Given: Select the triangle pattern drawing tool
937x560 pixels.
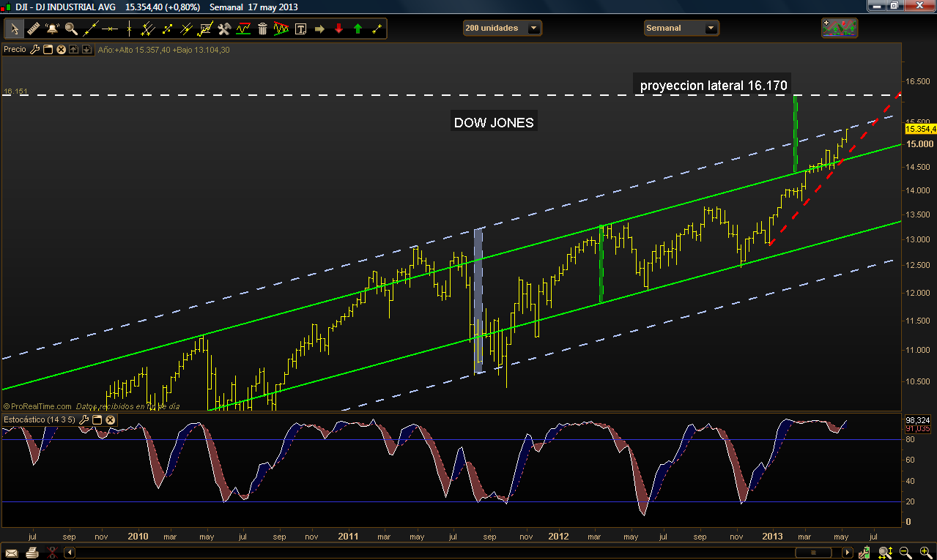Looking at the screenshot, I should tap(281, 29).
